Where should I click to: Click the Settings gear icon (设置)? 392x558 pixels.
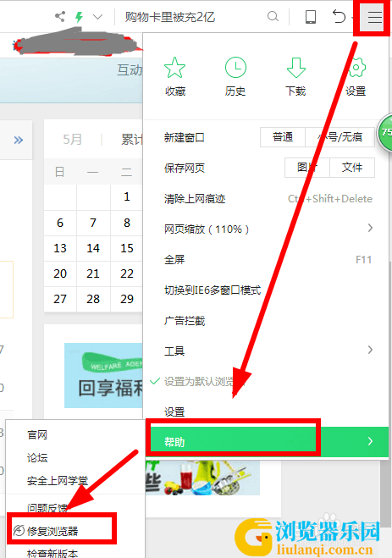coord(356,67)
